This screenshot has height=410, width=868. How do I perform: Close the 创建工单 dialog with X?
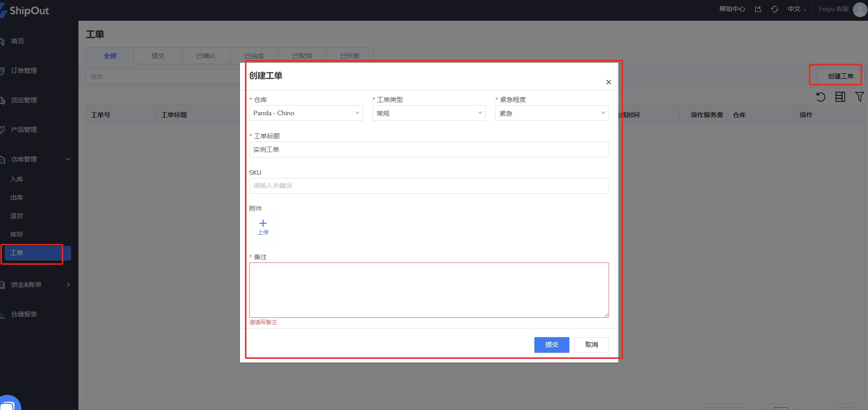point(608,82)
